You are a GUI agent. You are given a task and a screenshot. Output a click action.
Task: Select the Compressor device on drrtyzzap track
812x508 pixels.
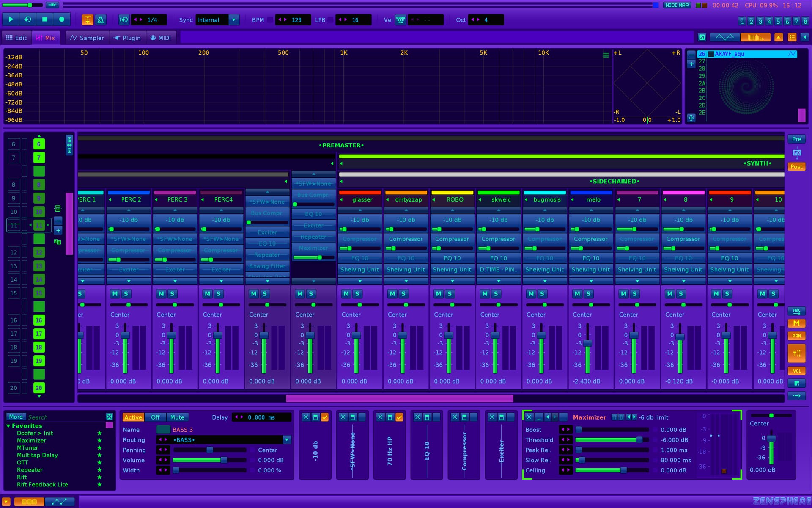[x=406, y=239]
